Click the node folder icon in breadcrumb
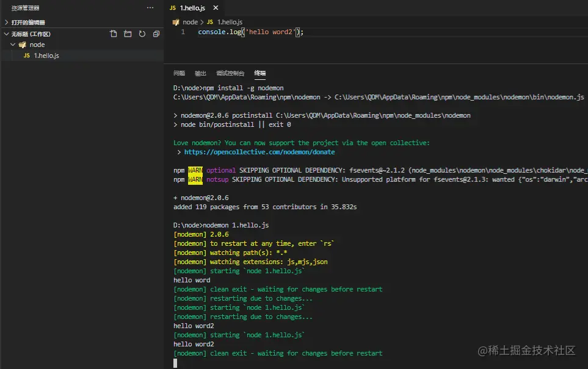The image size is (588, 369). pyautogui.click(x=176, y=22)
